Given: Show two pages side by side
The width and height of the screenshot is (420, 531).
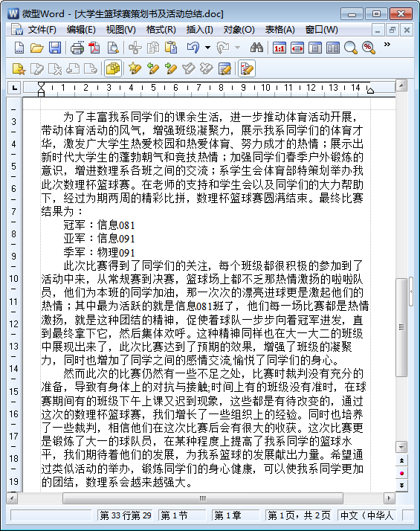Looking at the screenshot, I should 333,48.
